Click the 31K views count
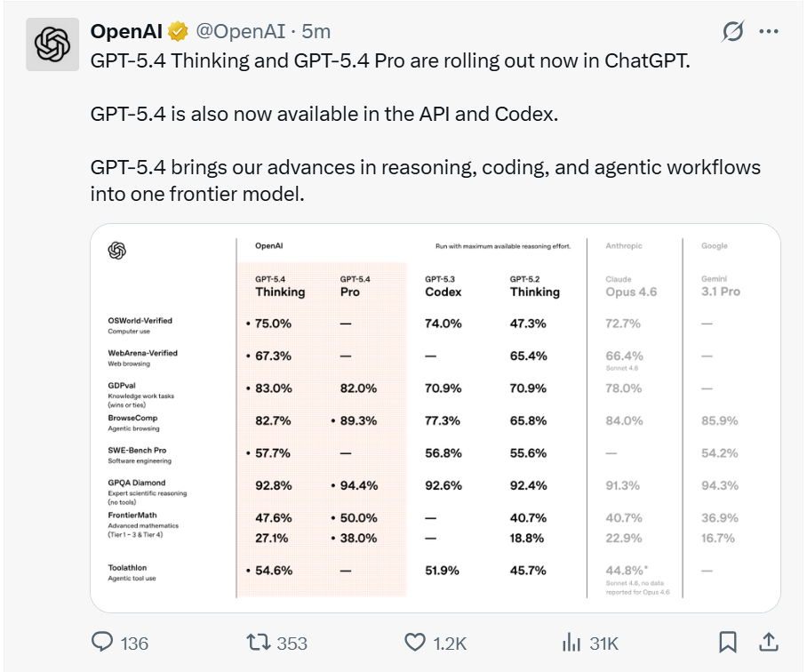807x672 pixels. [x=603, y=643]
